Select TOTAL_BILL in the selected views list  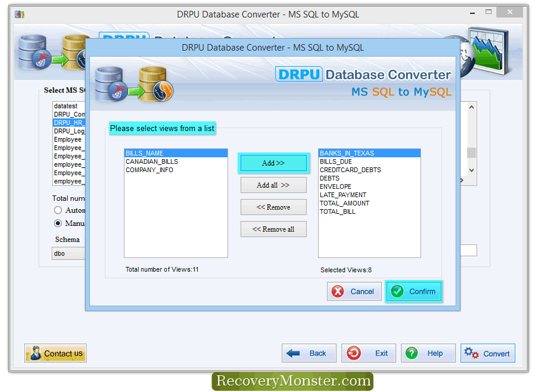[x=369, y=211]
